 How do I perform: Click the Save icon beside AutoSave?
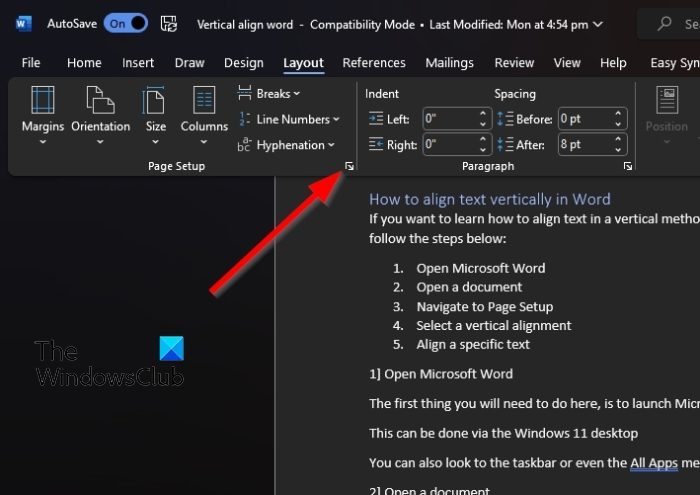point(169,24)
